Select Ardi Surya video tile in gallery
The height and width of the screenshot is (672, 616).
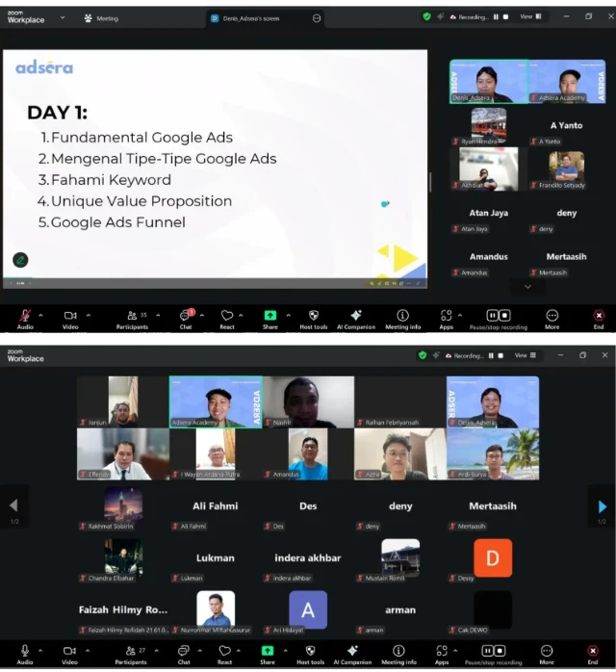point(493,453)
